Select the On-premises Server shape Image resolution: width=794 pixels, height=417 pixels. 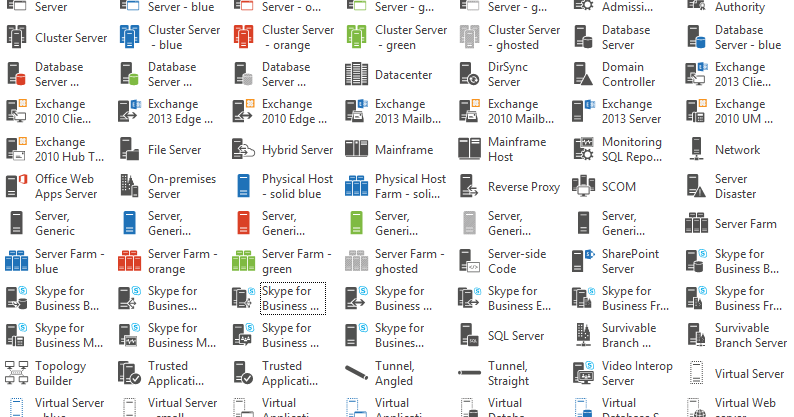[130, 186]
